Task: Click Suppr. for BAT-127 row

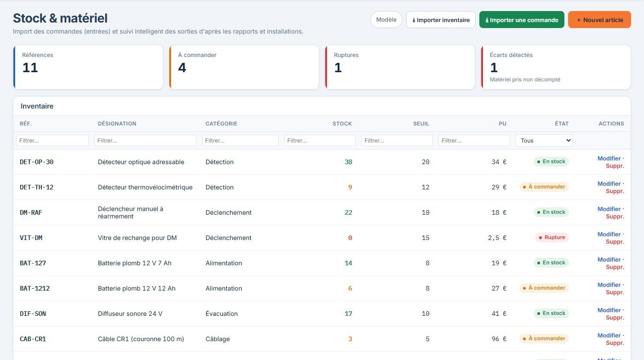Action: coord(615,267)
